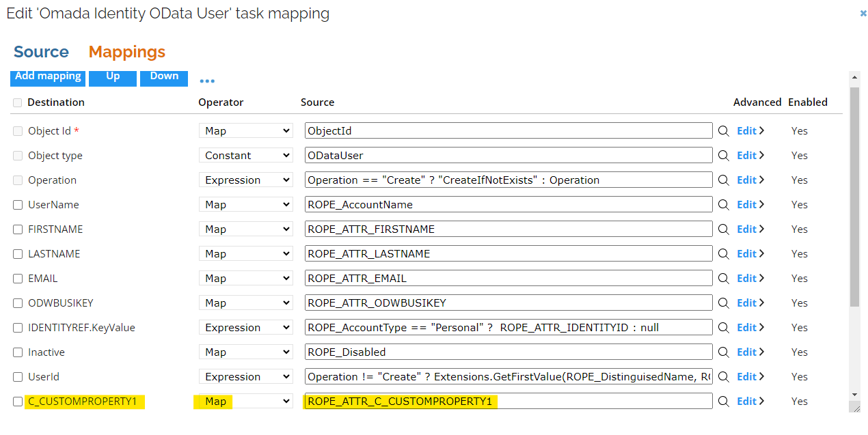The image size is (868, 435).
Task: Open search icon beside the Operation expression
Action: (723, 180)
